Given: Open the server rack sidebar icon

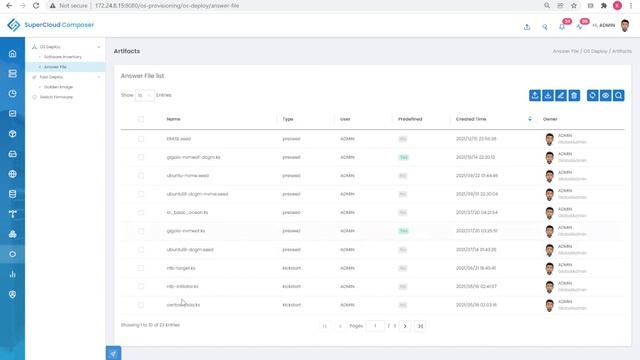Looking at the screenshot, I should [x=13, y=73].
